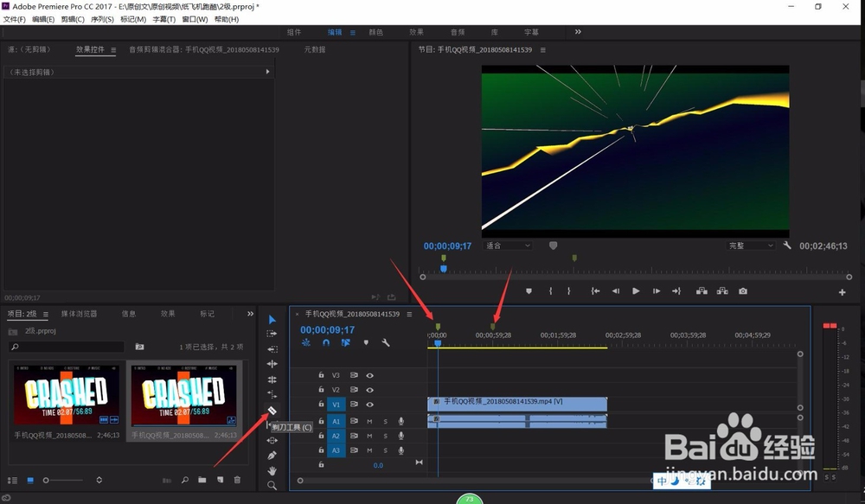Select the Track Select Backward tool

(272, 349)
